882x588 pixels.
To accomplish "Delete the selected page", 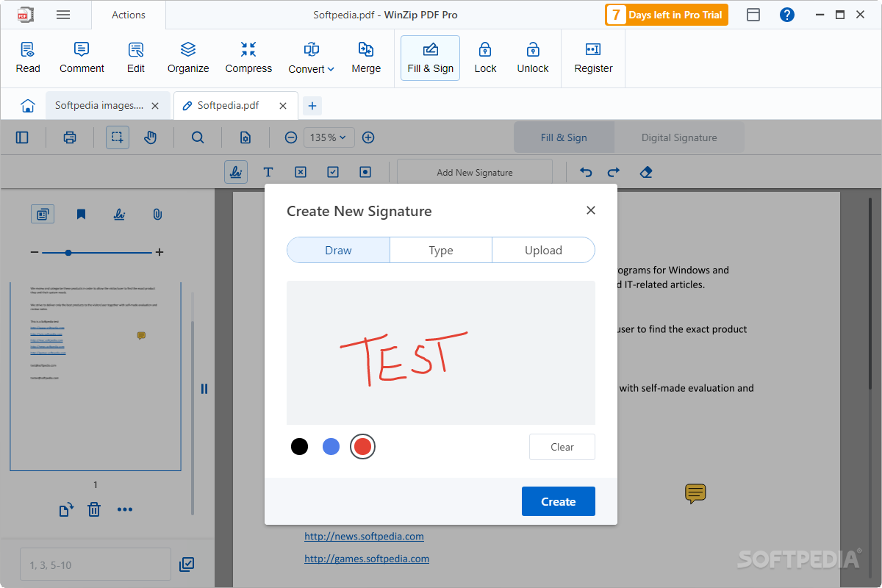I will pyautogui.click(x=94, y=509).
